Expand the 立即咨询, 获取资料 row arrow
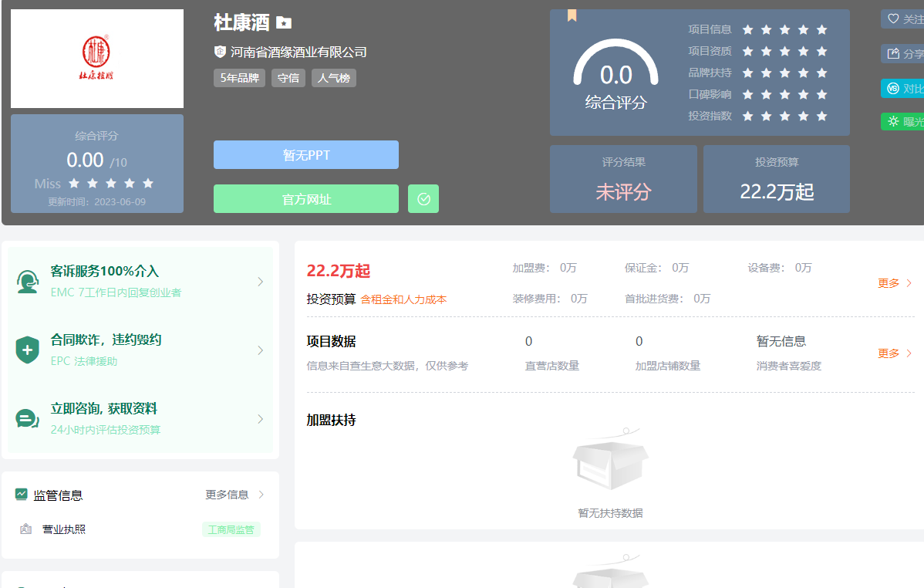The width and height of the screenshot is (924, 588). point(260,419)
